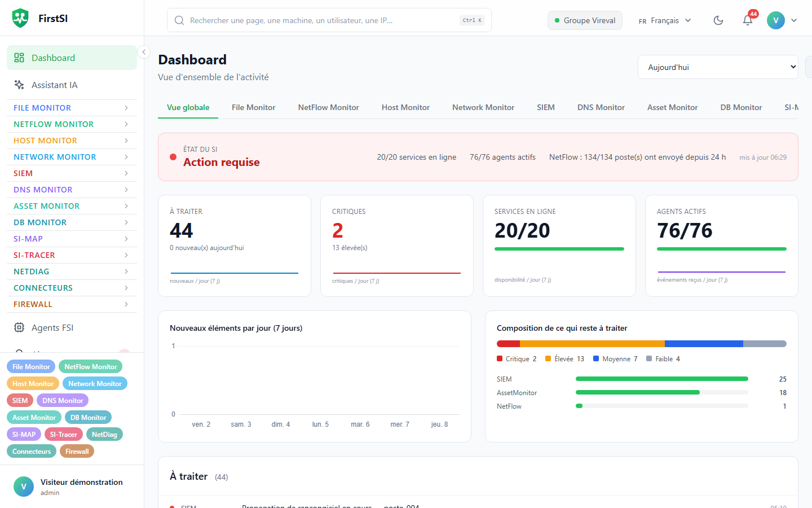Screen dimensions: 812x508
Task: Switch to the DNS Monitor tab
Action: pos(601,107)
